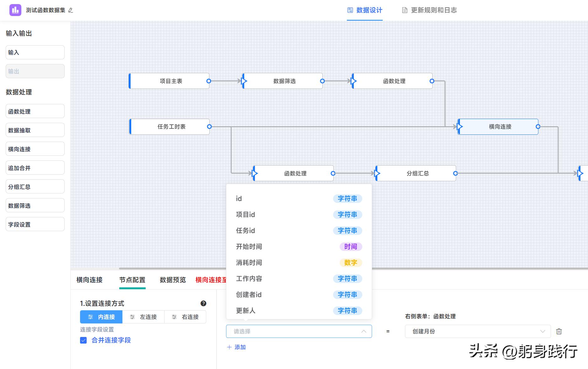Choose id field in dropdown list

coord(299,198)
